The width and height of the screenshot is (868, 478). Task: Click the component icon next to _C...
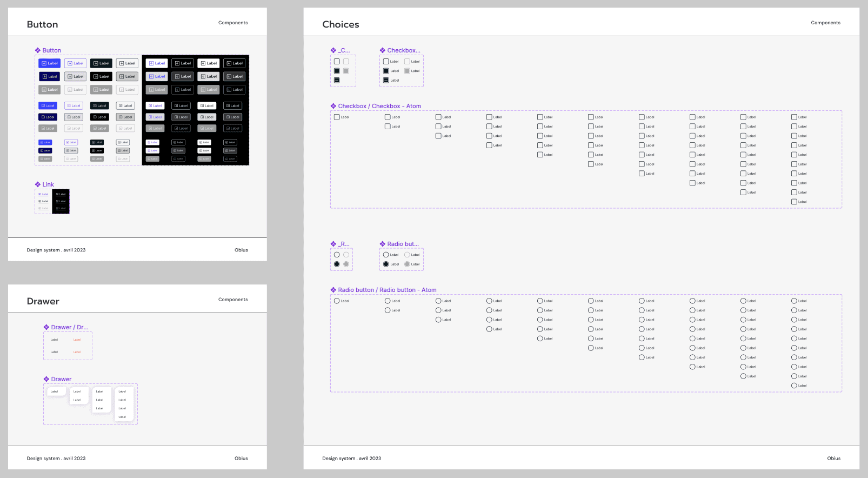click(x=333, y=50)
